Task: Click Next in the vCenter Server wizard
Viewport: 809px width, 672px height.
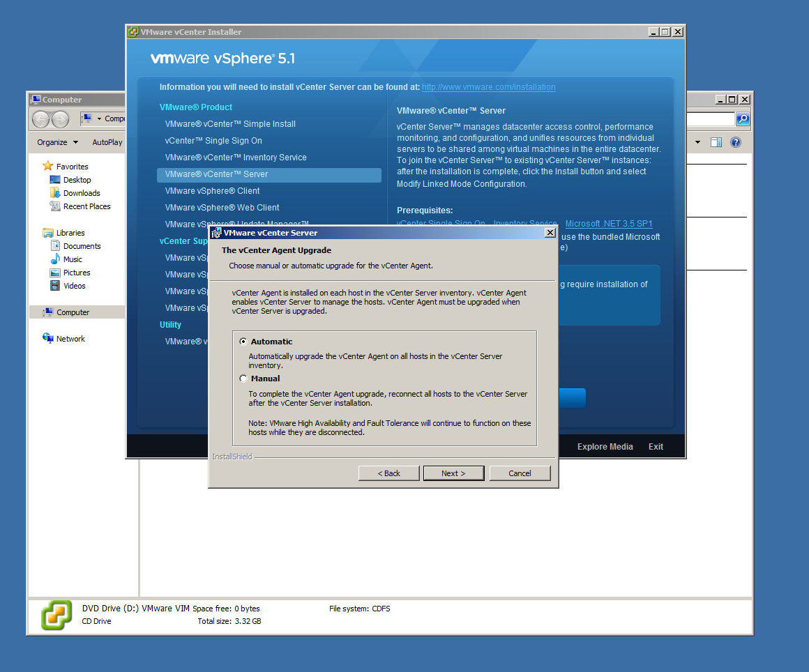Action: pyautogui.click(x=453, y=473)
